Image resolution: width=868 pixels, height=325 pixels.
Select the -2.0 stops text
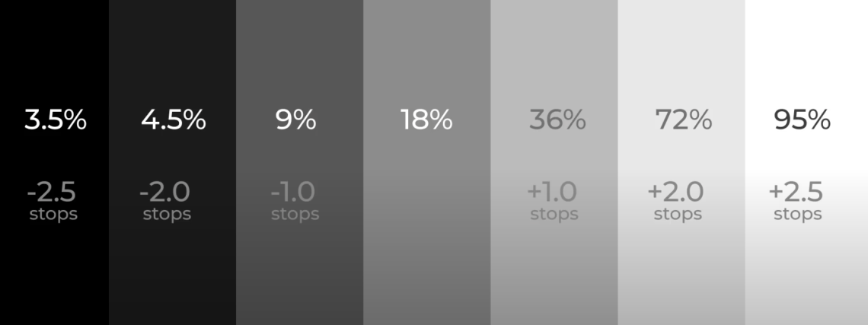[x=165, y=202]
